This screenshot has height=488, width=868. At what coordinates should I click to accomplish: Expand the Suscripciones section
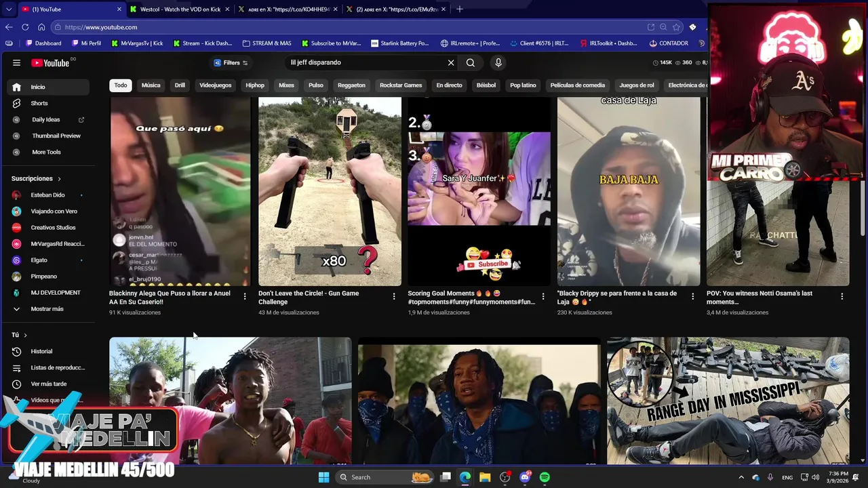(37, 178)
